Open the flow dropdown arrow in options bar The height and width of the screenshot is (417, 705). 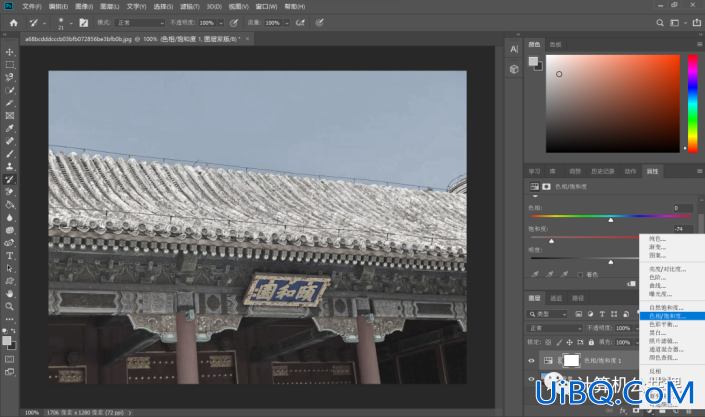tap(286, 23)
